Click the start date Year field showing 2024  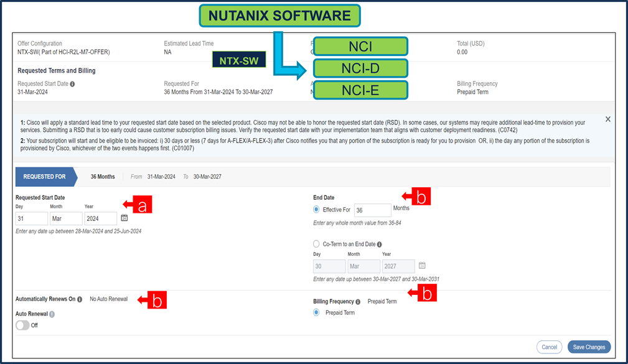tap(101, 218)
